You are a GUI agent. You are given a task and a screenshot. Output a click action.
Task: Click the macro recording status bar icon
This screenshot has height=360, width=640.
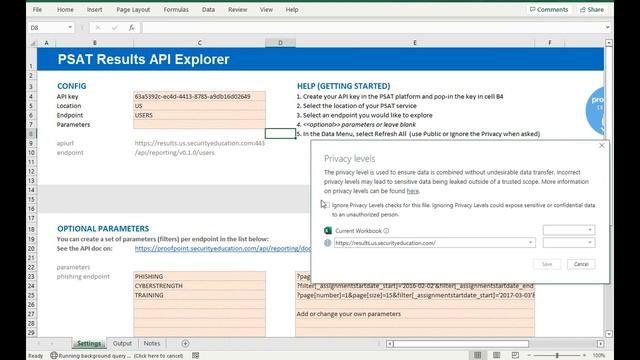coord(196,356)
